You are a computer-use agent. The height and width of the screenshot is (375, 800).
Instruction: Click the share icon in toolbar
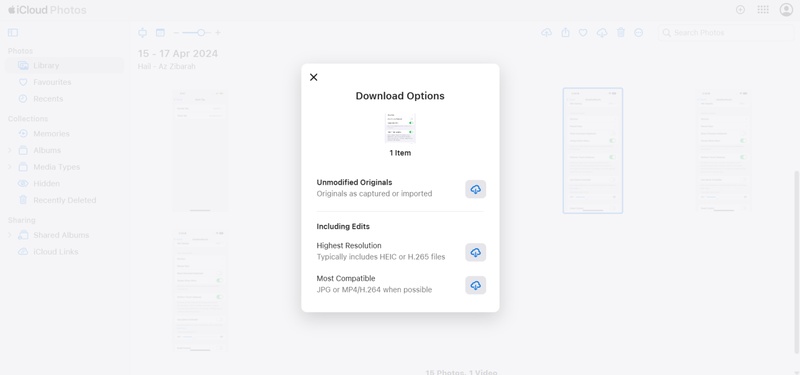point(565,33)
